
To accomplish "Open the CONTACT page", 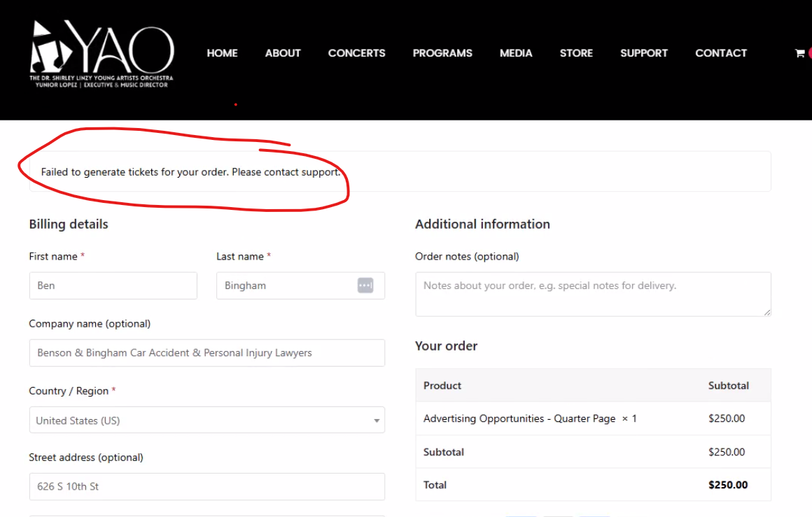I will [721, 53].
